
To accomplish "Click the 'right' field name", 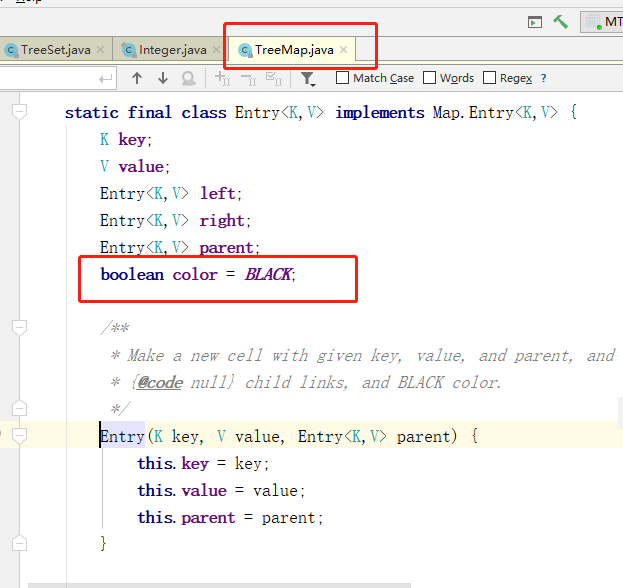I will click(222, 221).
